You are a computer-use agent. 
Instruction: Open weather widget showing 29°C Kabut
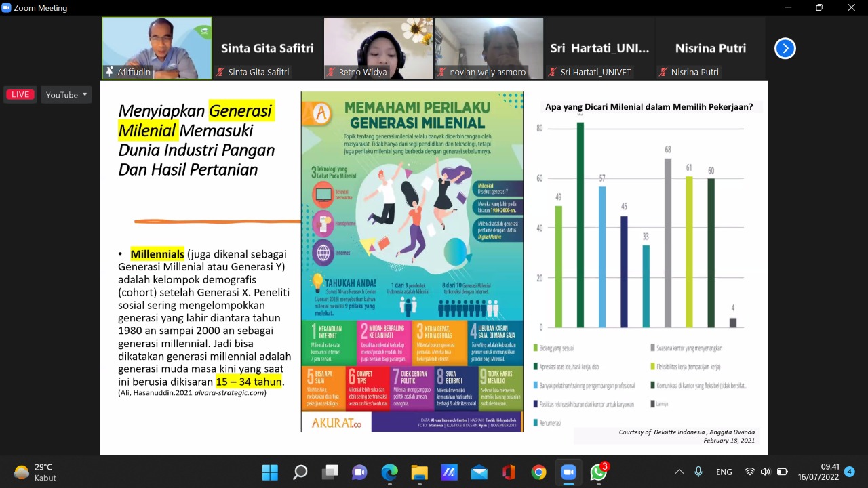tap(34, 472)
